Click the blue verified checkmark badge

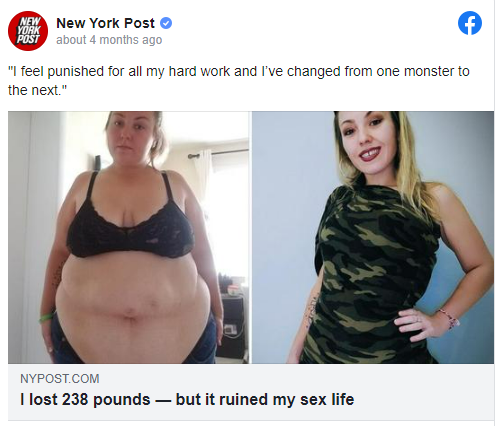pyautogui.click(x=166, y=23)
